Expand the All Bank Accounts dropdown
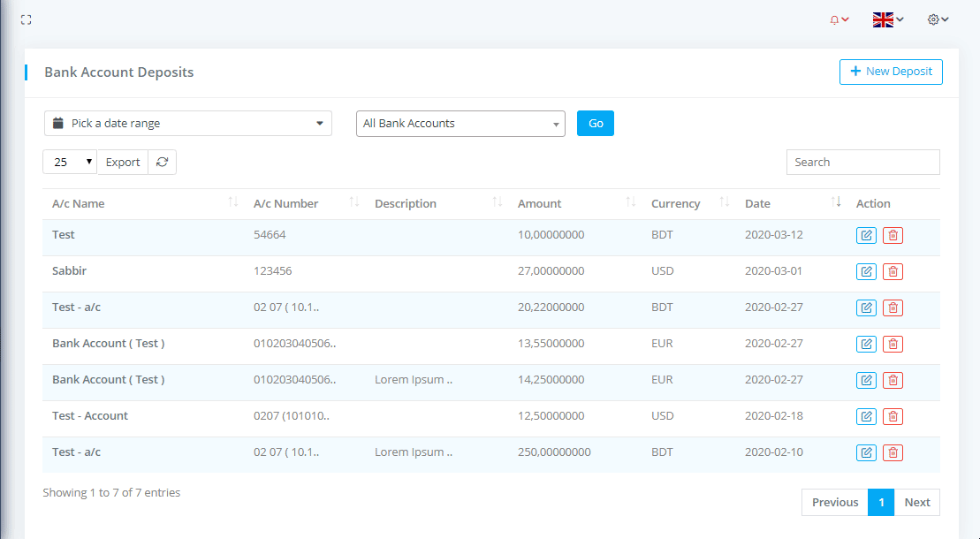Screen dimensions: 980x539 (460, 124)
